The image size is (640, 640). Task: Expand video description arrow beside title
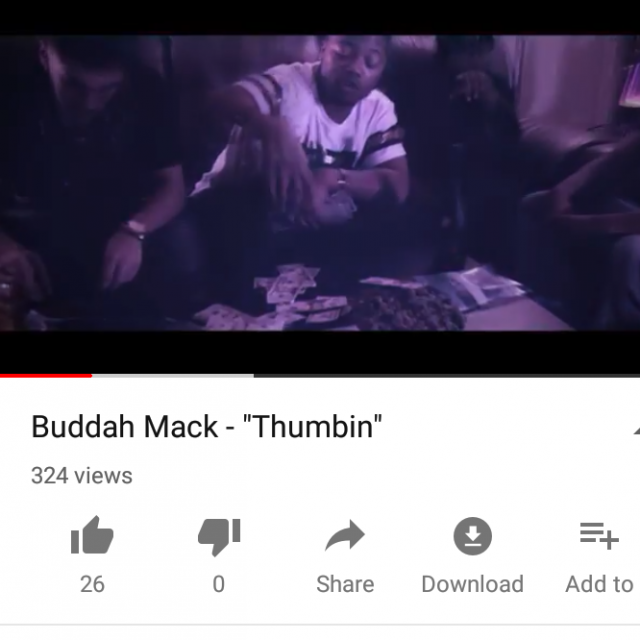pos(636,429)
